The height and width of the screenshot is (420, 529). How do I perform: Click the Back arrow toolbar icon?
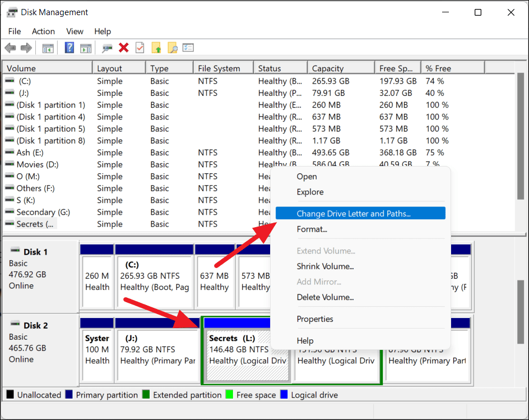click(11, 48)
